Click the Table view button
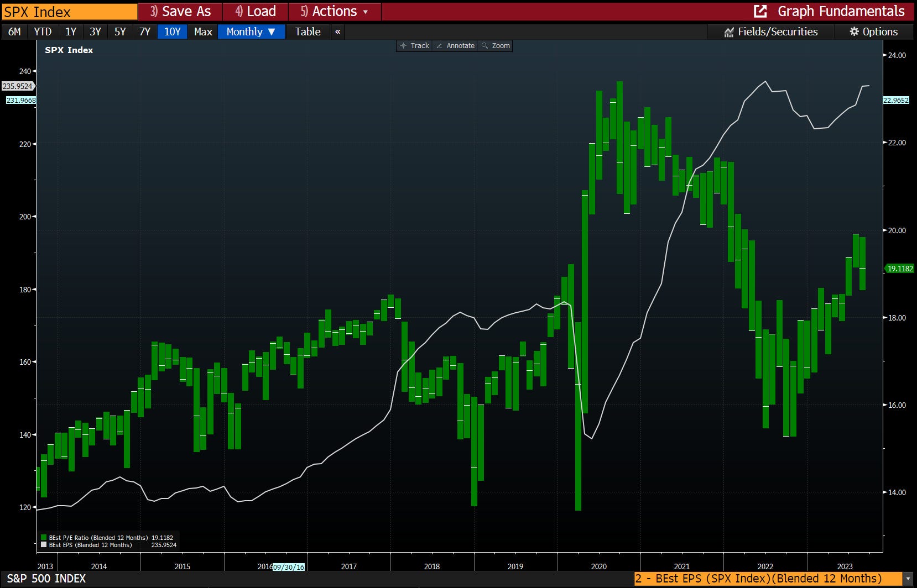This screenshot has height=588, width=917. (308, 32)
